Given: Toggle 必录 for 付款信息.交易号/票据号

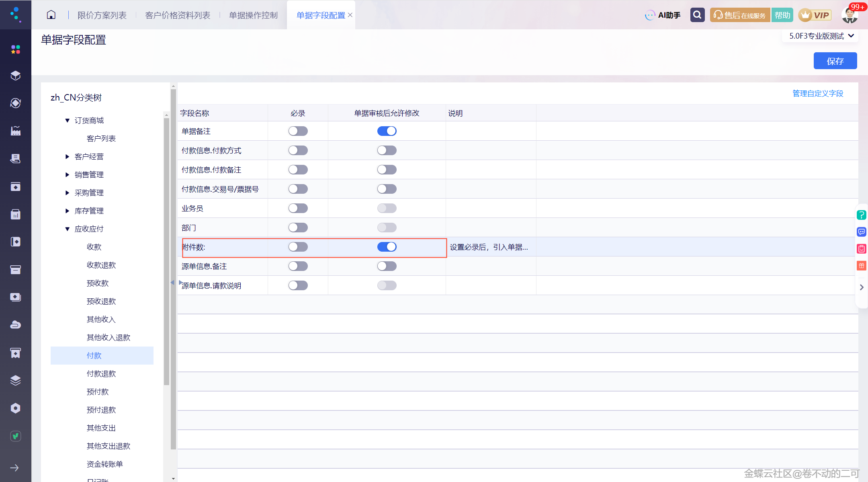Looking at the screenshot, I should (298, 189).
